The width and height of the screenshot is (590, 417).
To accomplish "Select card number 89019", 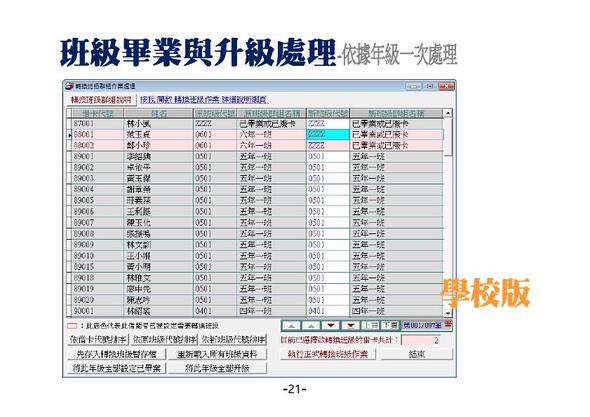I will point(97,289).
